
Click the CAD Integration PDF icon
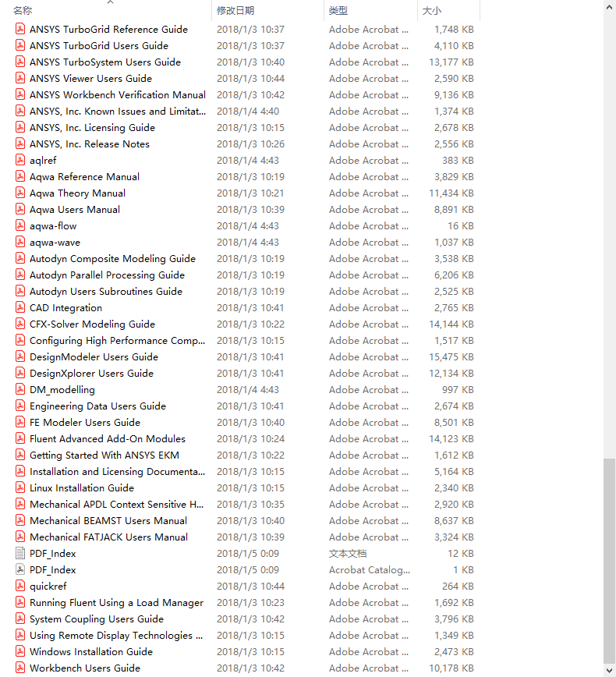20,308
